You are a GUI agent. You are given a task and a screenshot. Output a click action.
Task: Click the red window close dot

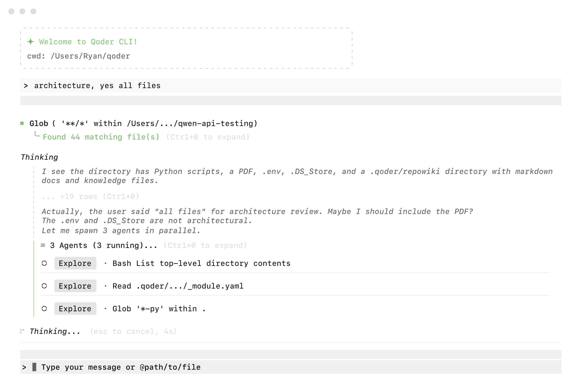pos(12,11)
